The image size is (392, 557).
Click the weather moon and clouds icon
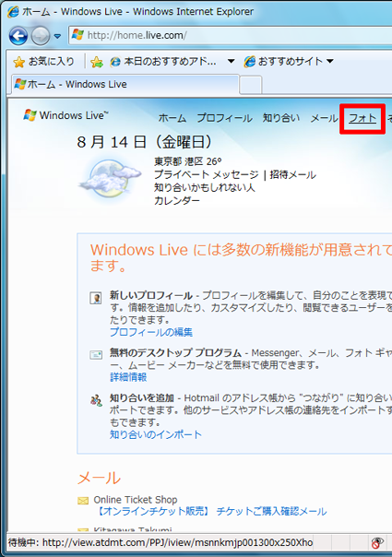[x=110, y=179]
